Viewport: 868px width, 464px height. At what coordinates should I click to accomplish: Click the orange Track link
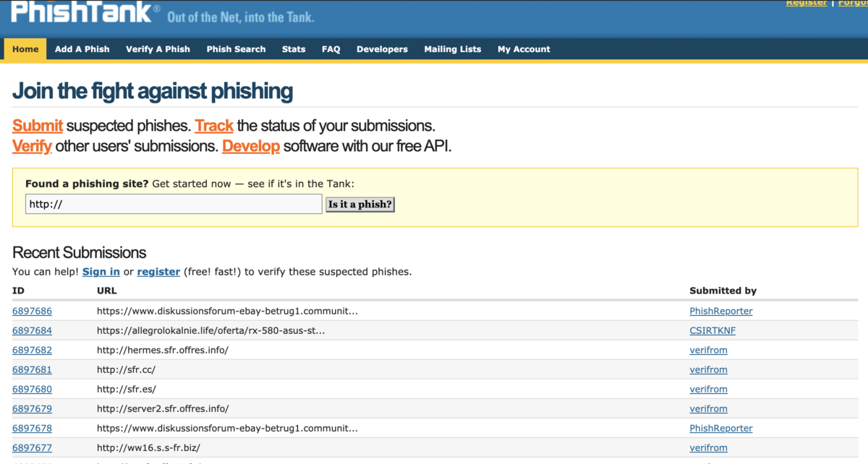pos(214,126)
